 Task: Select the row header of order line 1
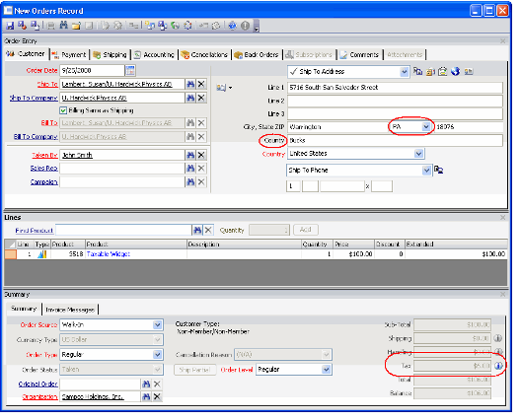[10, 254]
